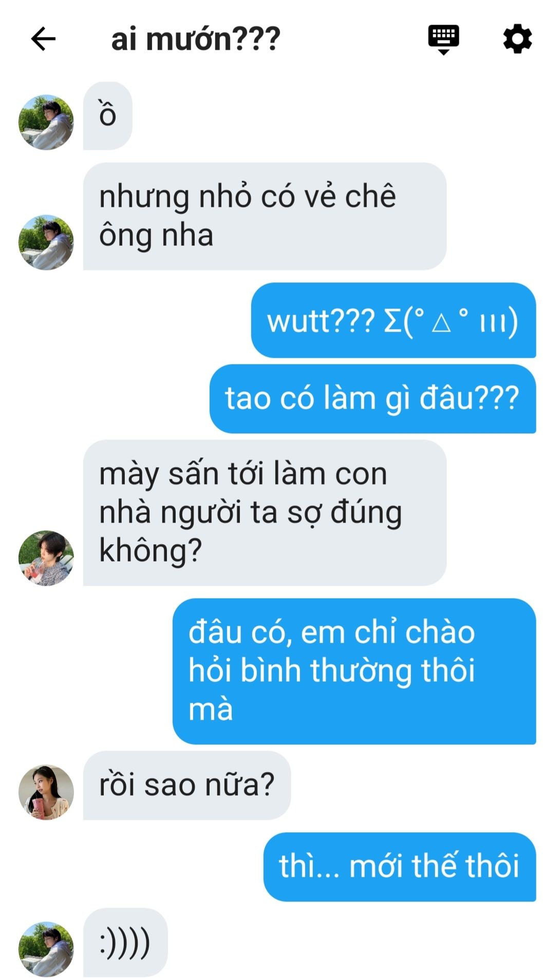Select the 'wutt???' message bubble

point(394,320)
